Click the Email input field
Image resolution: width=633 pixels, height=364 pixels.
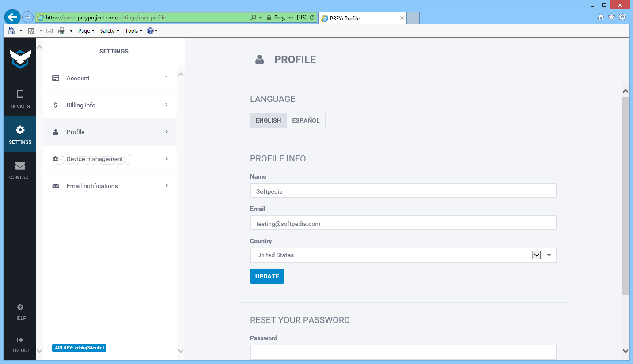pos(403,223)
